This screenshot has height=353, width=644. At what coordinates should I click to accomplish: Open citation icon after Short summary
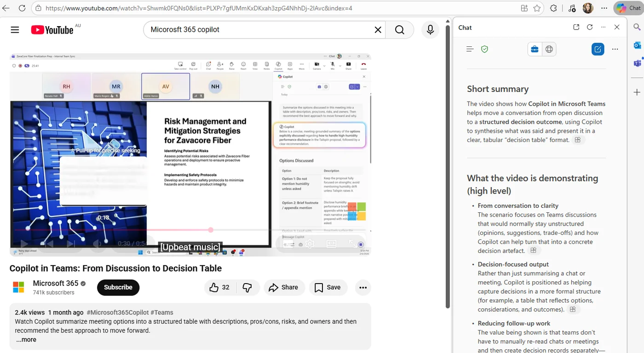tap(578, 140)
